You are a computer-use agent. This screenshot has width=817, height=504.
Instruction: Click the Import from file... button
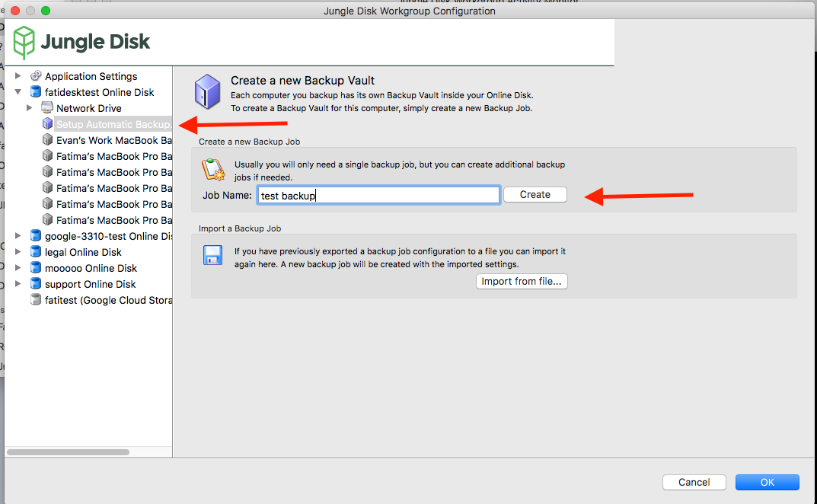(x=522, y=282)
